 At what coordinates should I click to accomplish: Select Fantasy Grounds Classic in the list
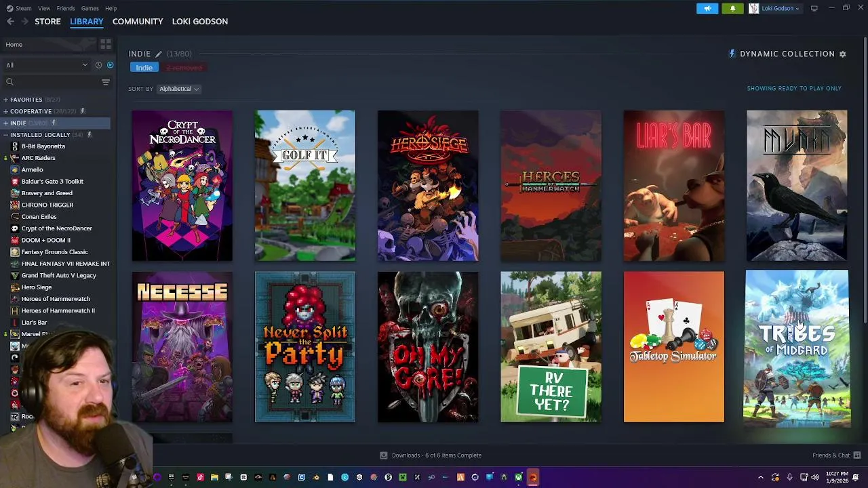54,252
